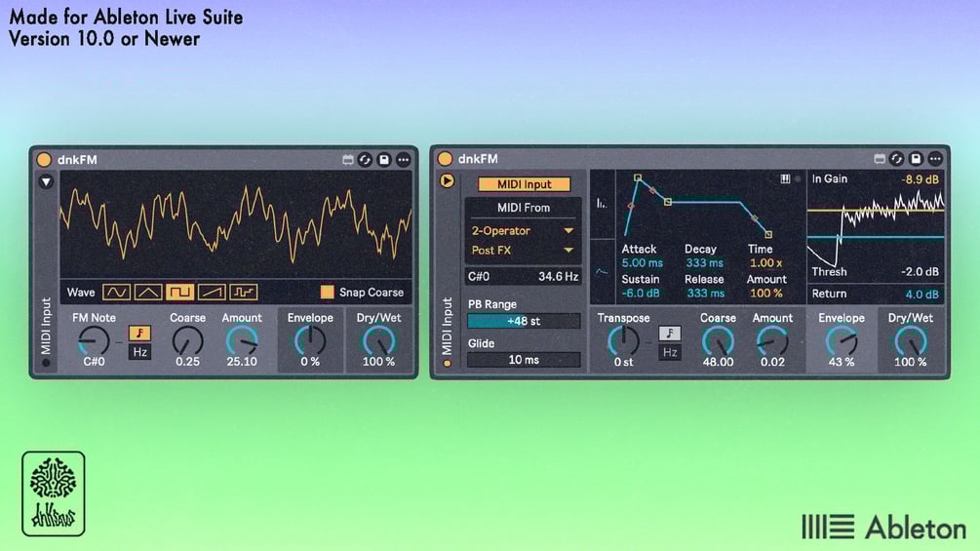Open right dnkFM Max window icon
The width and height of the screenshot is (980, 551).
click(x=880, y=159)
